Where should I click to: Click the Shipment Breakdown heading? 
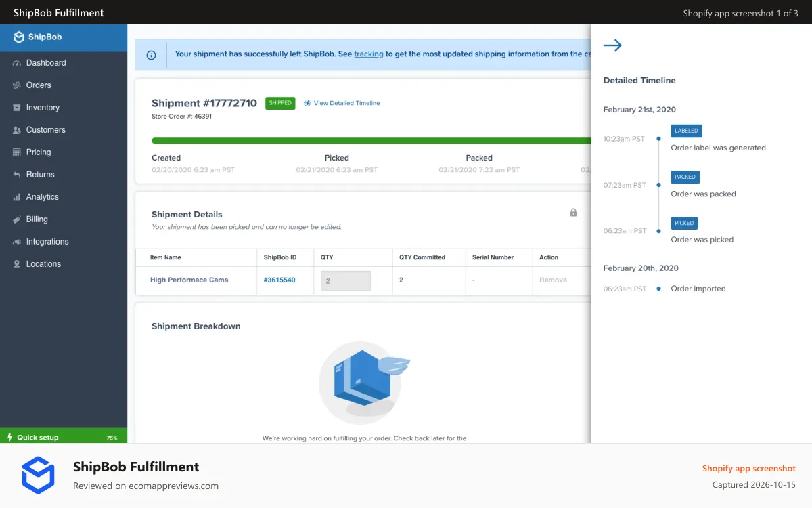(x=196, y=326)
